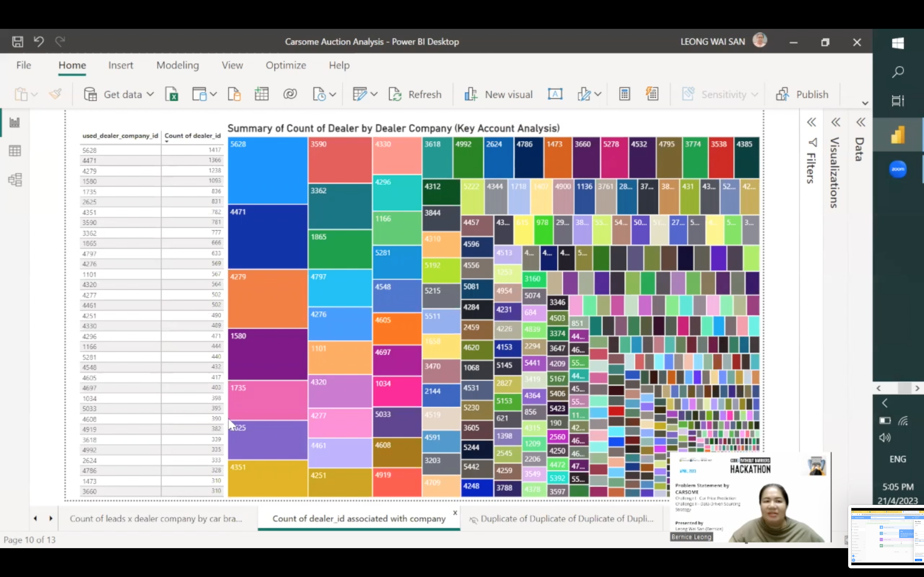Insert a Text box from ribbon
Screen dimensions: 924x577
555,94
